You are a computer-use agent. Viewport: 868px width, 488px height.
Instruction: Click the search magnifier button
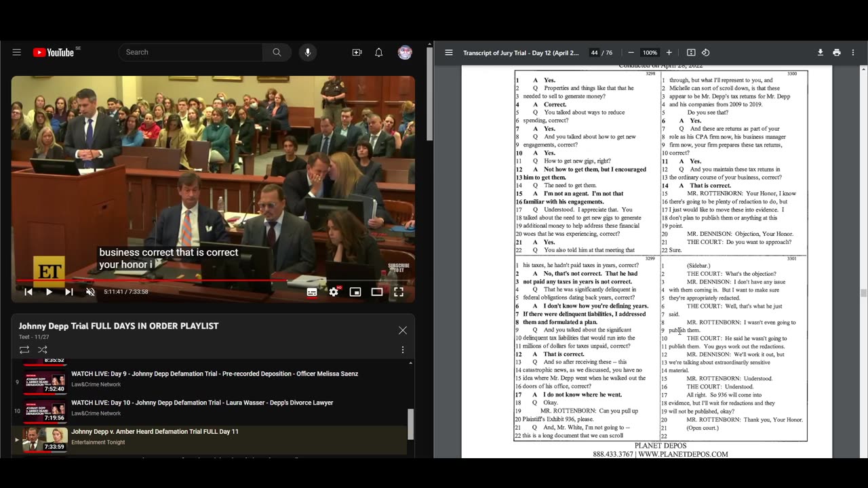tap(277, 52)
